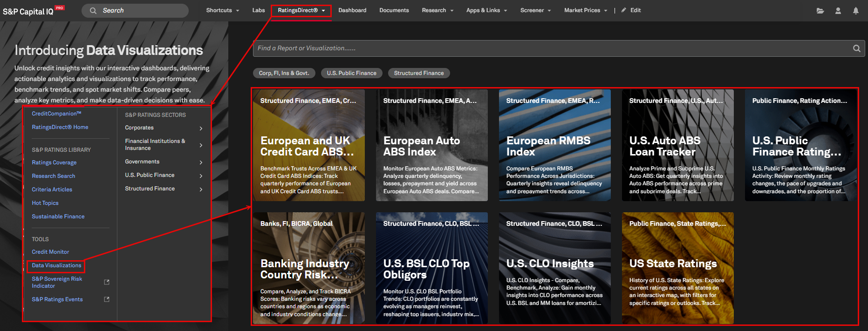Go to Research Search link
This screenshot has width=868, height=331.
[x=53, y=176]
